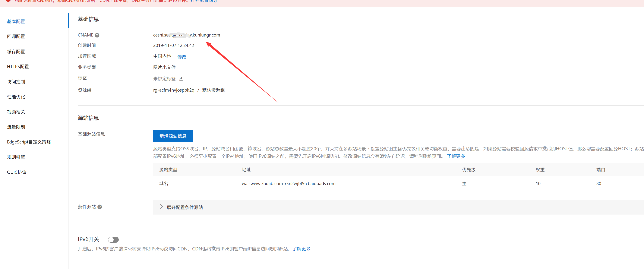The image size is (644, 269).
Task: Click the 中国内地 region value
Action: tap(162, 56)
